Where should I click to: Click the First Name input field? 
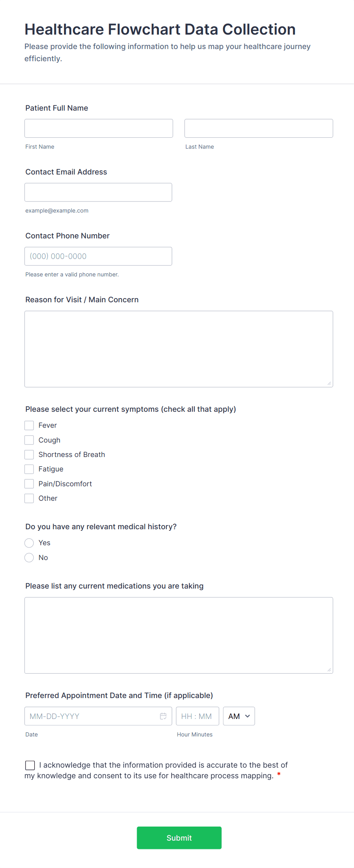click(99, 128)
